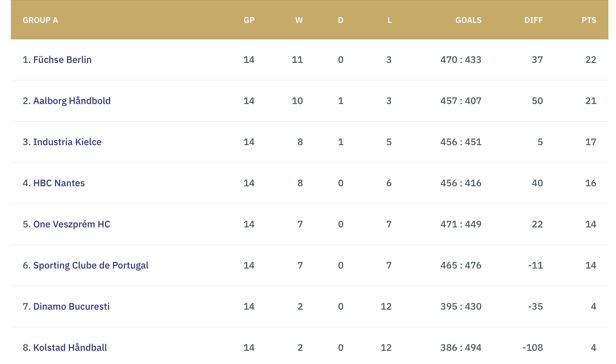Open Industria Kielce team page
Screen dimensions: 616x364
click(x=67, y=142)
